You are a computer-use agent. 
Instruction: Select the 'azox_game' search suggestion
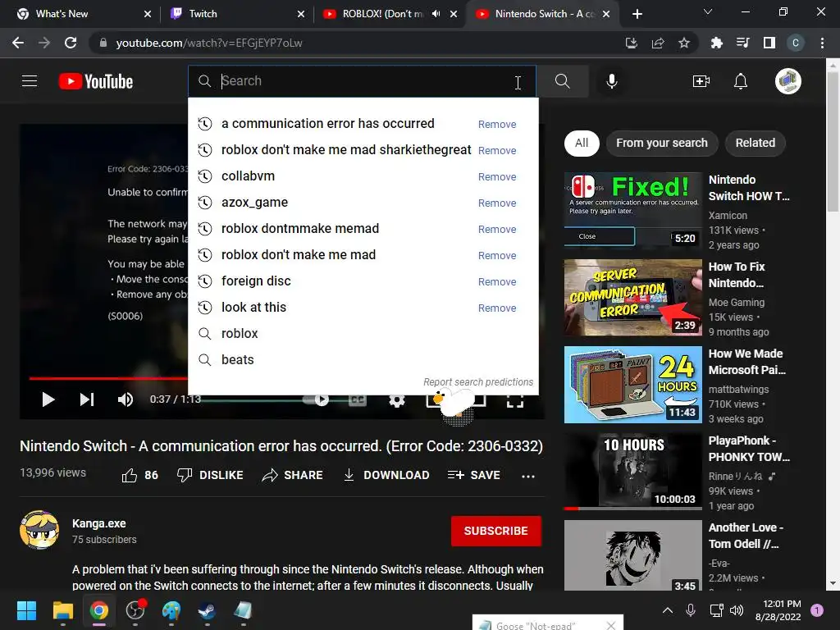[254, 203]
